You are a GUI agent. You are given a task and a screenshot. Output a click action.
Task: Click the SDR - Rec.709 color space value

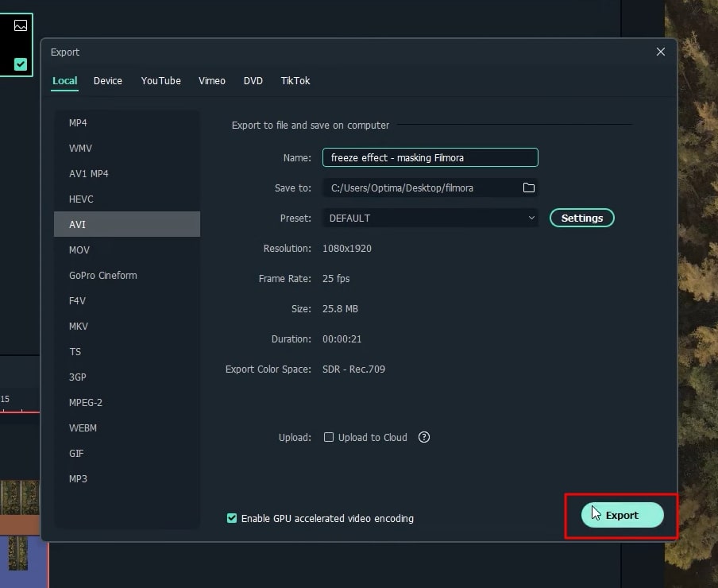click(x=353, y=369)
